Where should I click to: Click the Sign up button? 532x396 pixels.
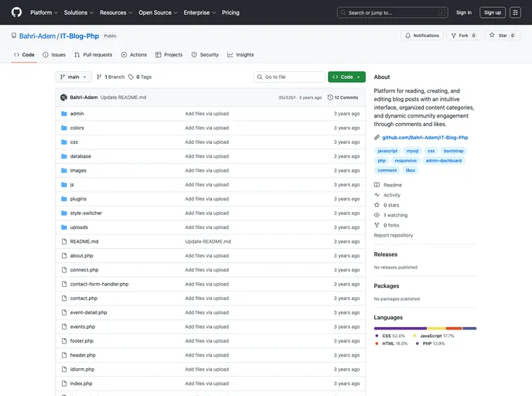tap(492, 12)
